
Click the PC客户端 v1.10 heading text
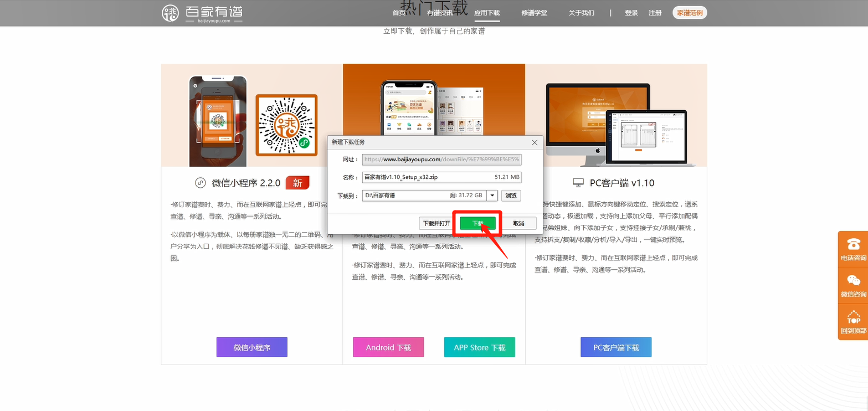(622, 183)
